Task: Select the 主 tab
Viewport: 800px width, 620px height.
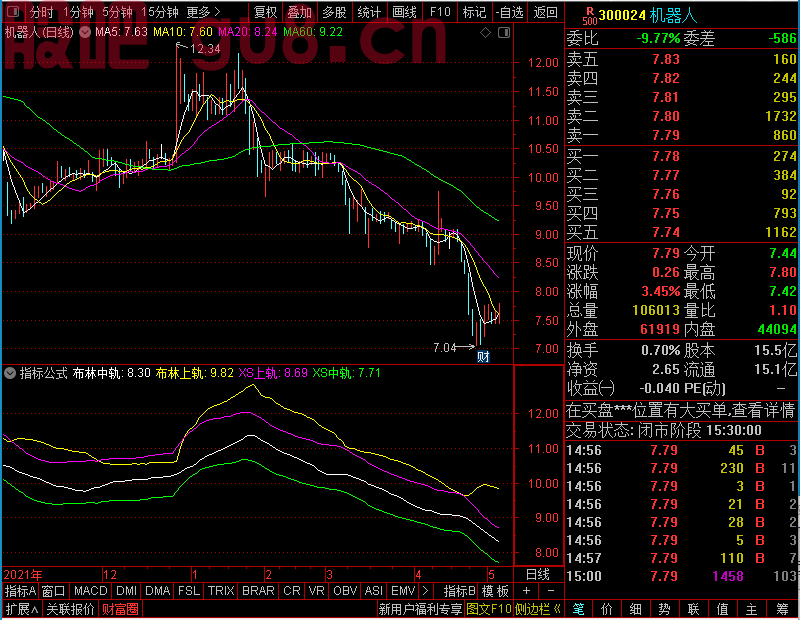Action: coord(752,609)
